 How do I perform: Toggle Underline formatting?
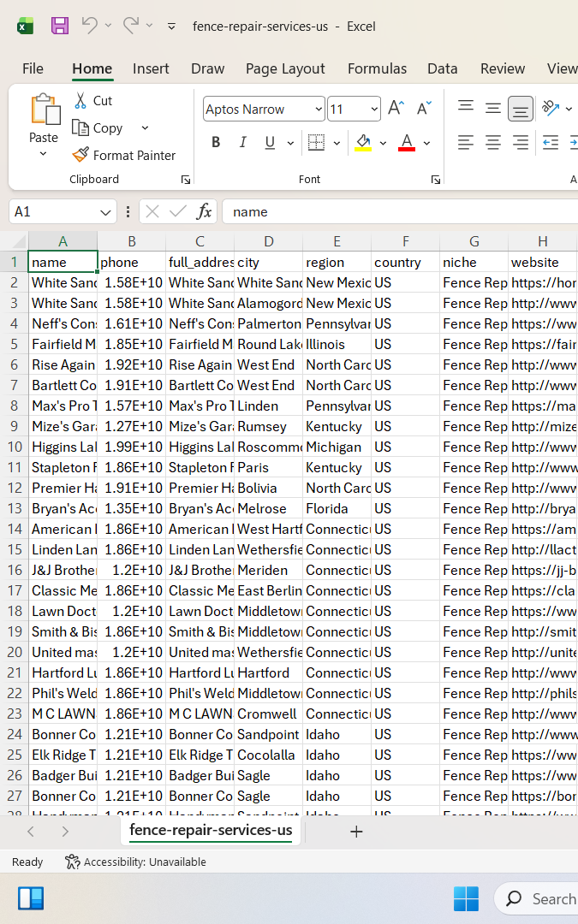270,142
